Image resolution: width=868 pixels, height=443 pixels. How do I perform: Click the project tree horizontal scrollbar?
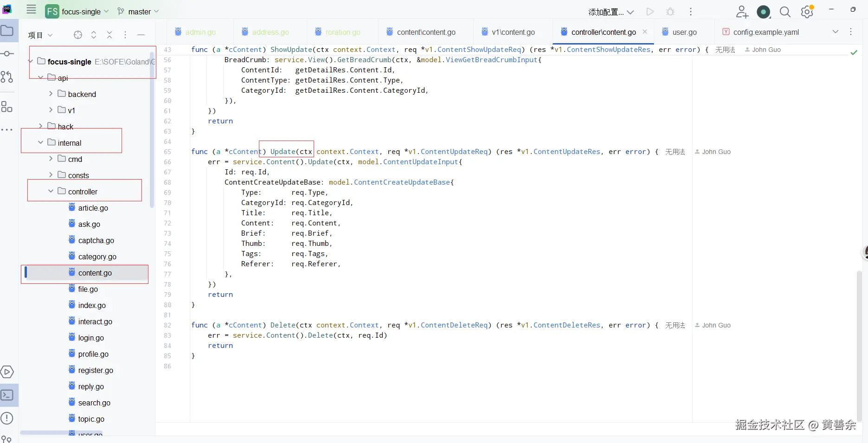click(61, 433)
